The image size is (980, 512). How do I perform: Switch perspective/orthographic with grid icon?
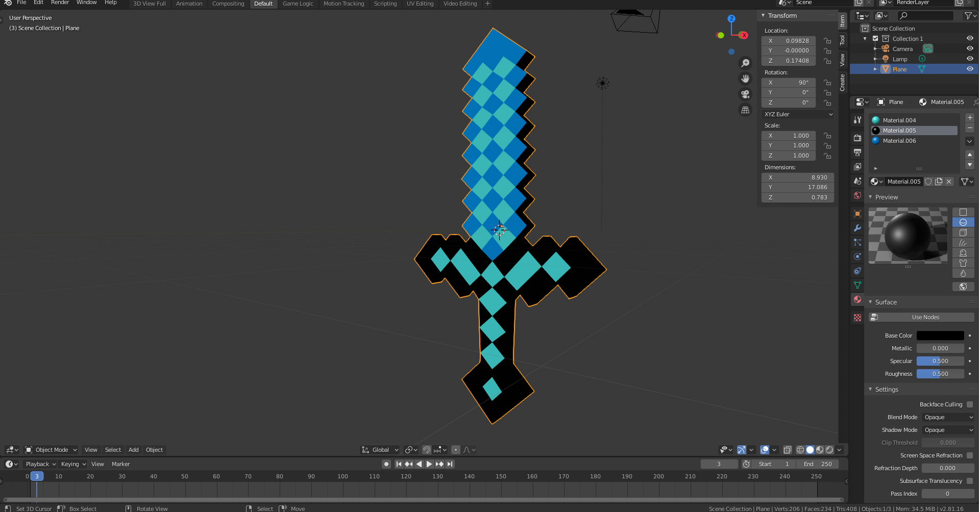745,110
